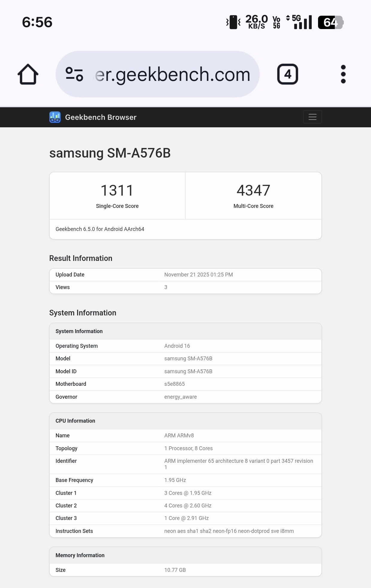Tap the geekbench.com address bar
Viewport: 371px width, 588px height.
click(x=157, y=74)
